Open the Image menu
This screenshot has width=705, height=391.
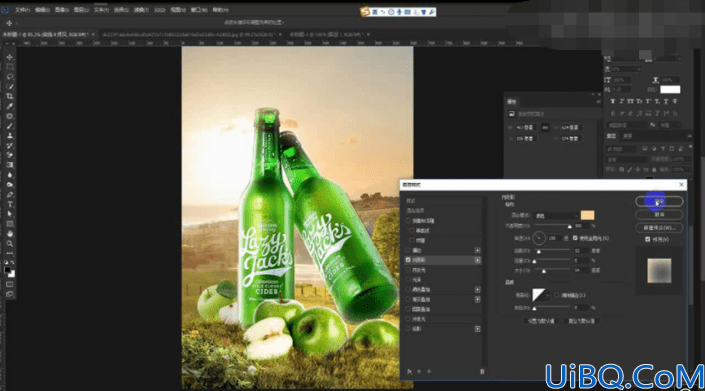point(62,9)
